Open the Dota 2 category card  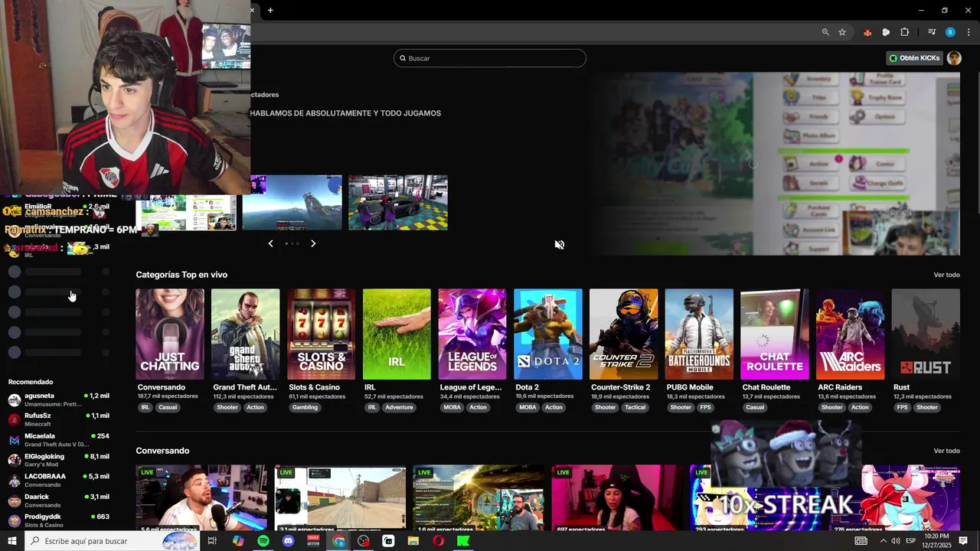[x=548, y=334]
